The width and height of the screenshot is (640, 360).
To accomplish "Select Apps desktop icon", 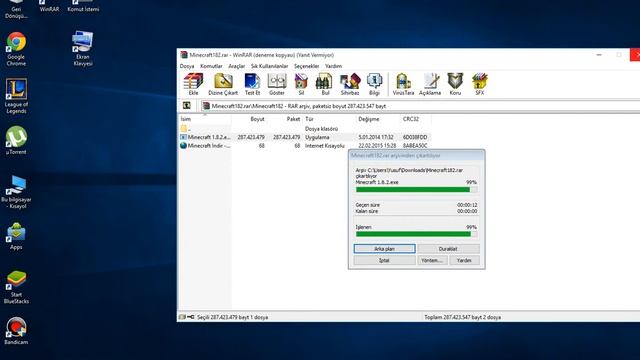I will (x=16, y=236).
